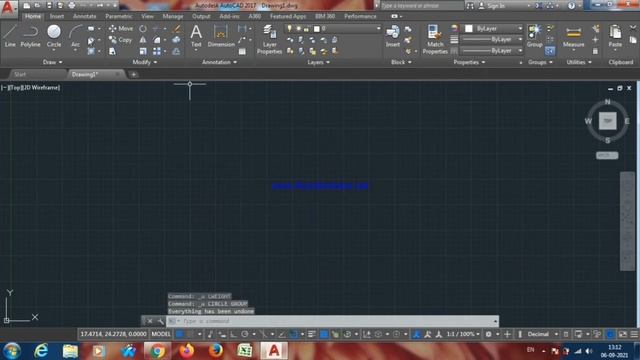Click the WCS label under ViewCube
The width and height of the screenshot is (640, 360).
click(607, 156)
